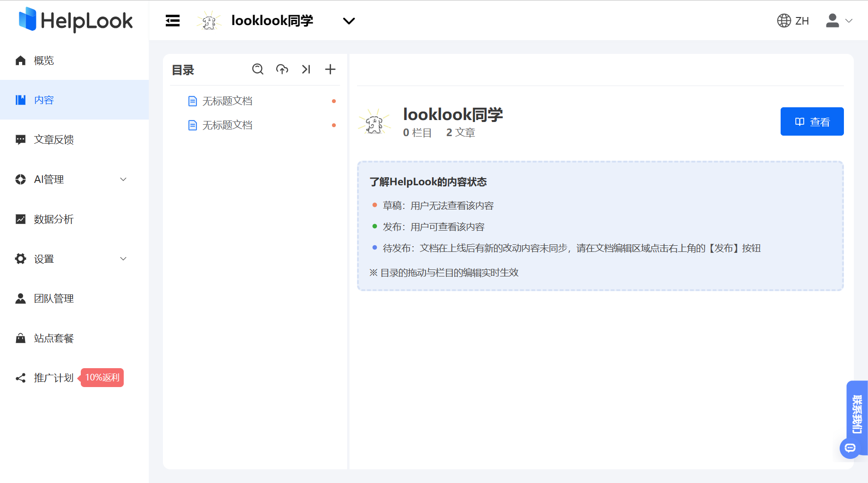Collapse the 目录 panel arrow icon
The width and height of the screenshot is (868, 483).
point(306,69)
